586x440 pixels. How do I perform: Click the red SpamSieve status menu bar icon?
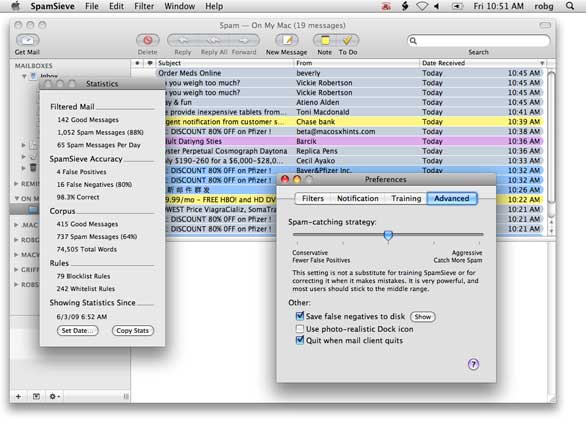pyautogui.click(x=386, y=6)
